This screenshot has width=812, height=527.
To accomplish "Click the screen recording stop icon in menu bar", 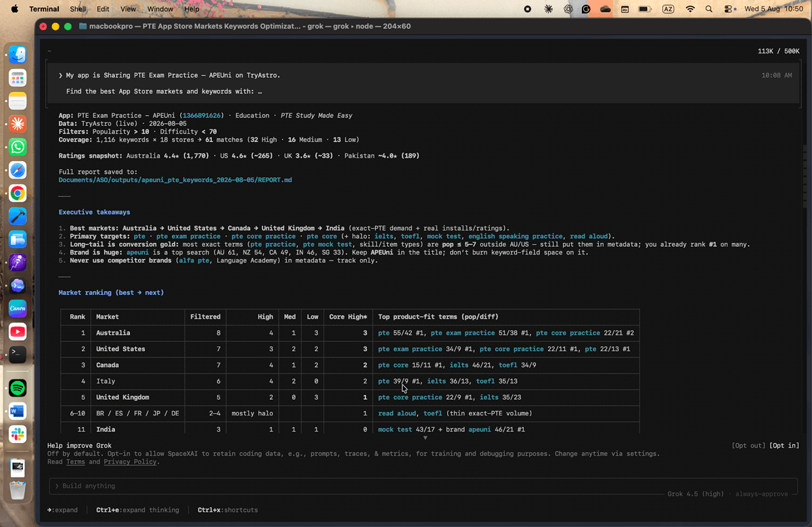I will 528,9.
